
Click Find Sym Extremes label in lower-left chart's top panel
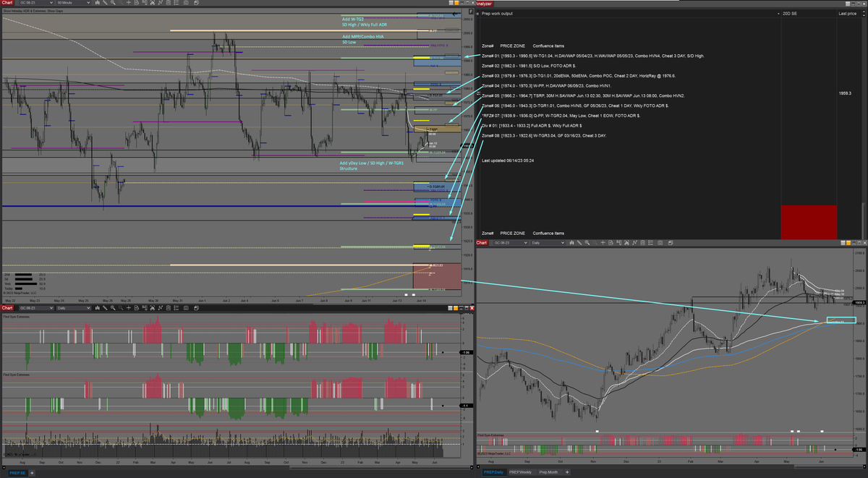pos(16,317)
